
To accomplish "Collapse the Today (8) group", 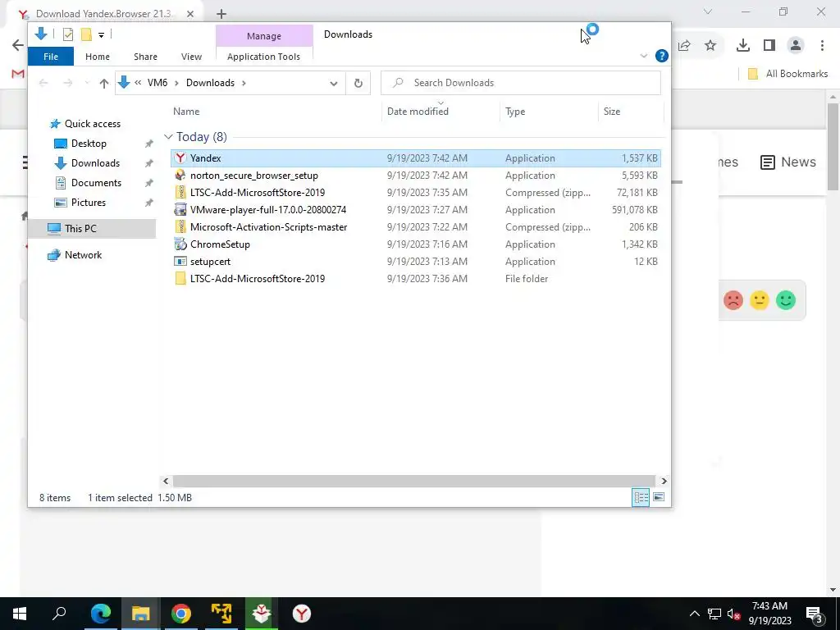I will click(x=168, y=137).
